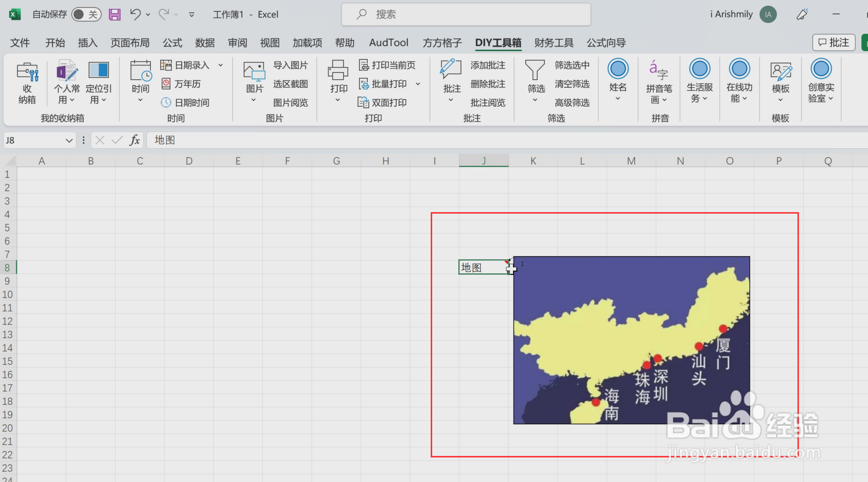Expand the 日期录入 dropdown arrow
The height and width of the screenshot is (482, 868).
point(220,65)
